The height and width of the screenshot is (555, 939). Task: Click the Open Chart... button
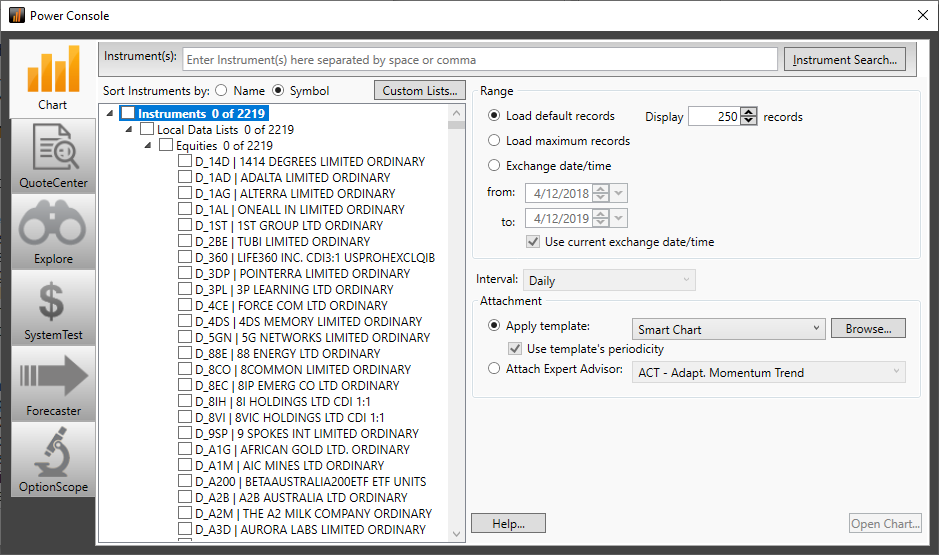885,523
